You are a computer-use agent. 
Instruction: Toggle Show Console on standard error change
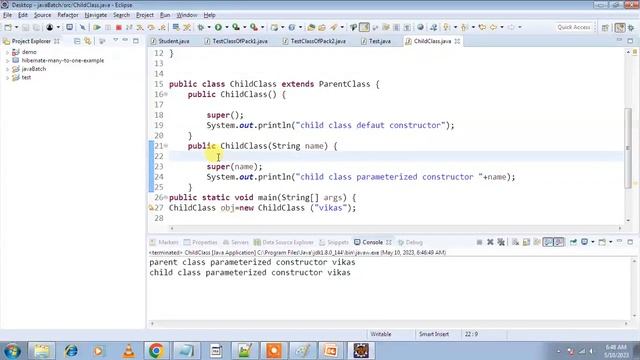(x=559, y=242)
